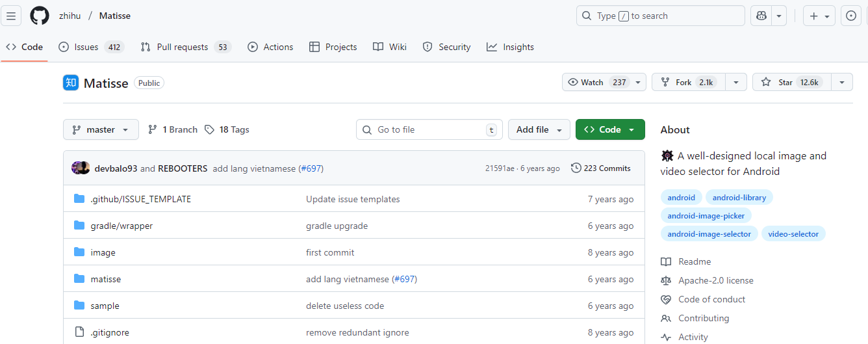Viewport: 868px width, 344px height.
Task: Click the file icon beside .gitignore
Action: (79, 332)
